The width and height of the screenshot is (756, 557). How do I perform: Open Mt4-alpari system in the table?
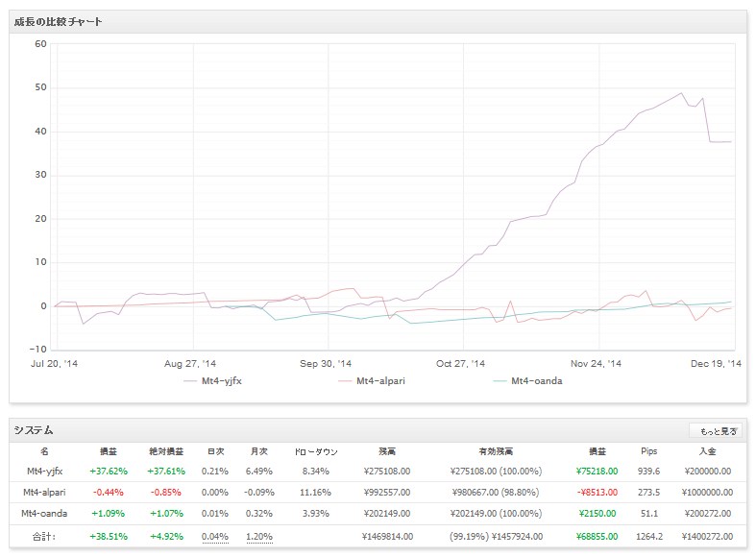pyautogui.click(x=46, y=491)
